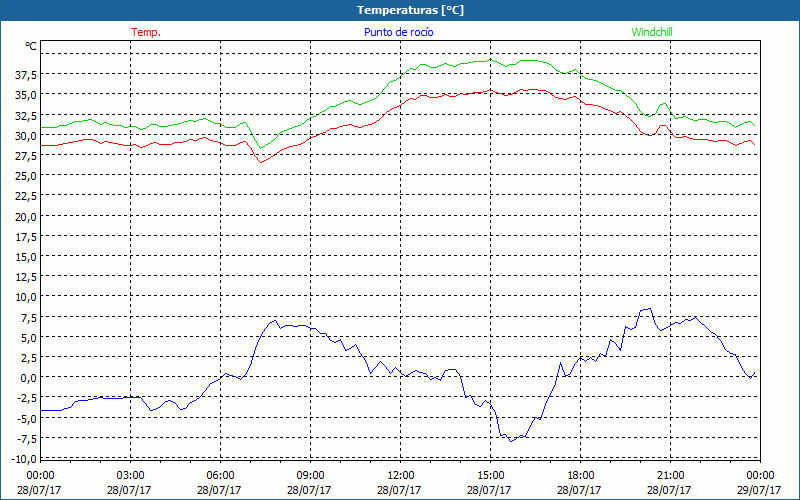Click the 17,5 y-axis value
Viewport: 800px width, 500px height.
[26, 237]
